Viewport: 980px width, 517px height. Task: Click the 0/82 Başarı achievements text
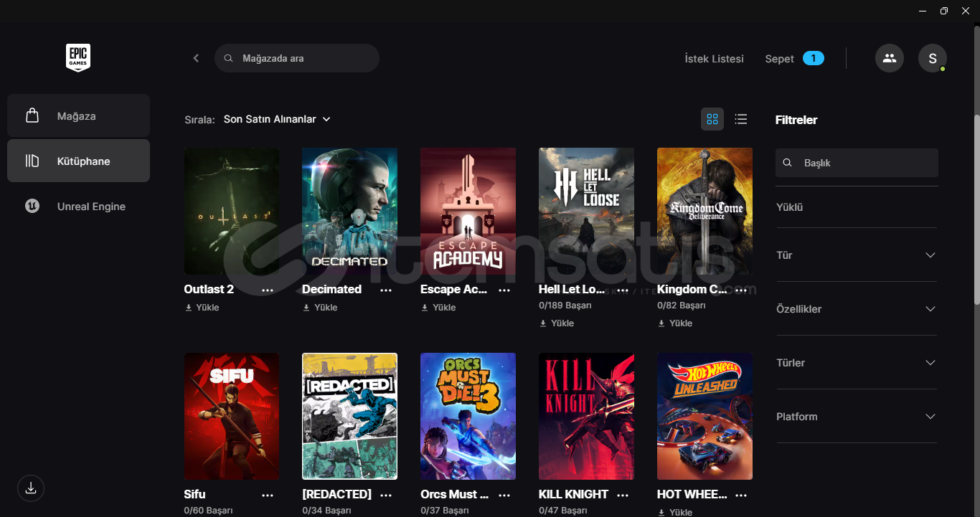pos(682,305)
